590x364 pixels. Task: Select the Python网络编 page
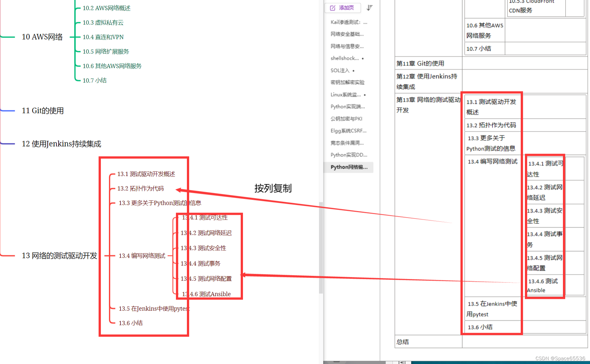(349, 167)
